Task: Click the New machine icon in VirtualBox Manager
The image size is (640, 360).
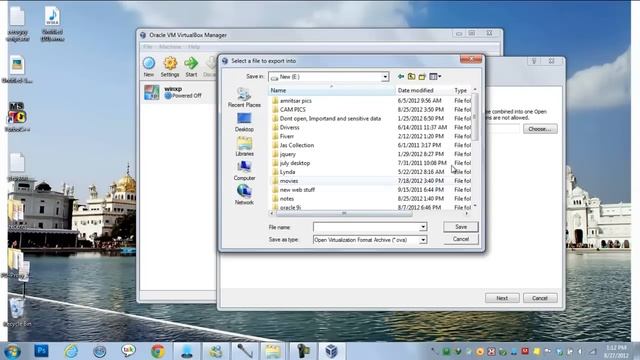Action: tap(149, 67)
